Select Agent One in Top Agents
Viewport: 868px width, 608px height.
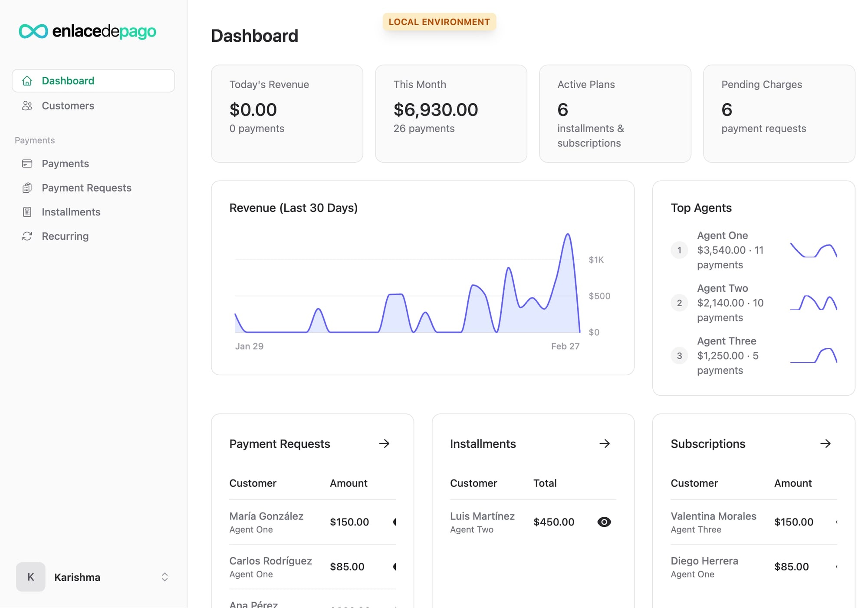pos(754,250)
